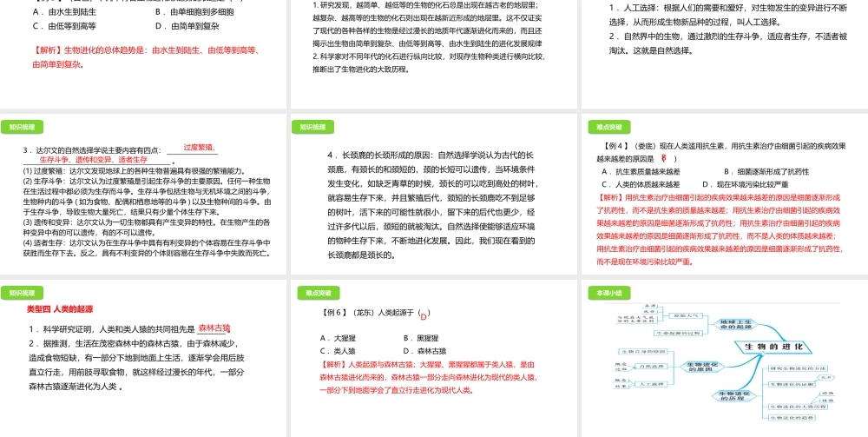Select the slide explaining giraffe long necks
Viewport: 868px width, 437px height.
coord(433,194)
